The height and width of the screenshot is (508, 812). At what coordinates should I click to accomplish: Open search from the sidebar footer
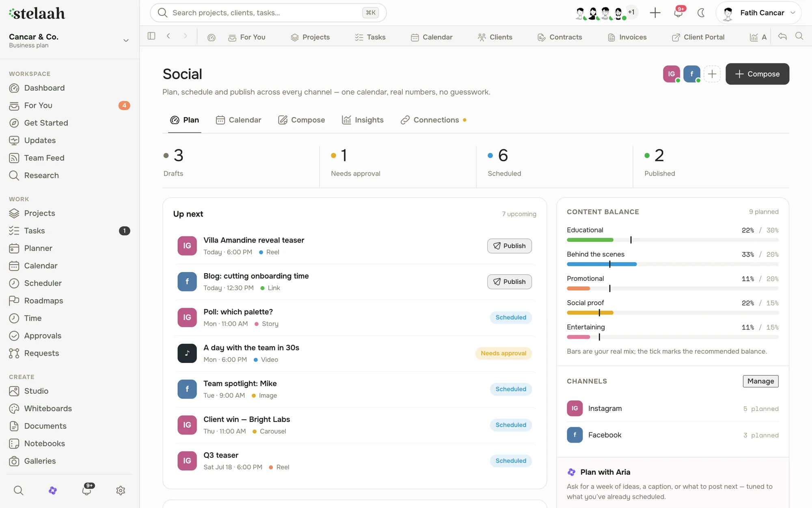(x=18, y=491)
